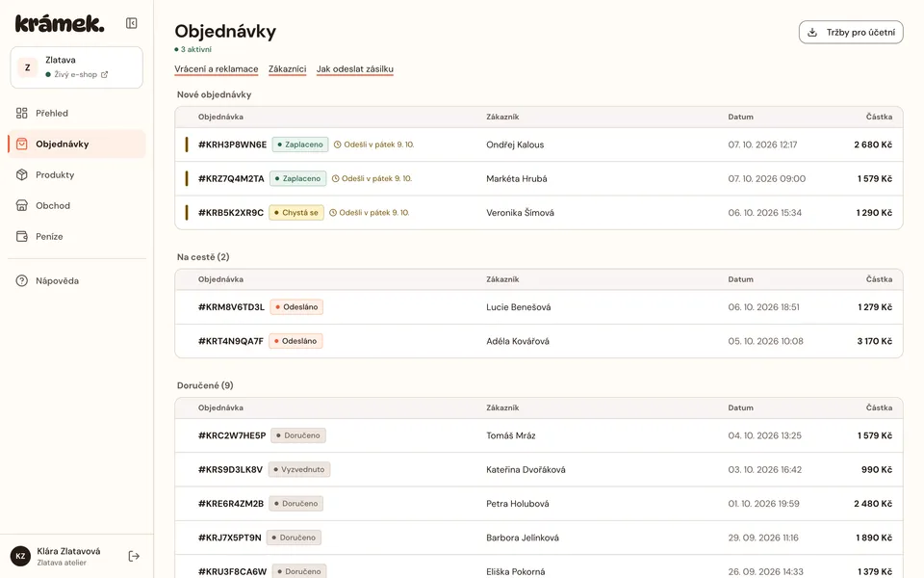This screenshot has height=578, width=924.
Task: Navigate to Obchod settings
Action: point(77,205)
